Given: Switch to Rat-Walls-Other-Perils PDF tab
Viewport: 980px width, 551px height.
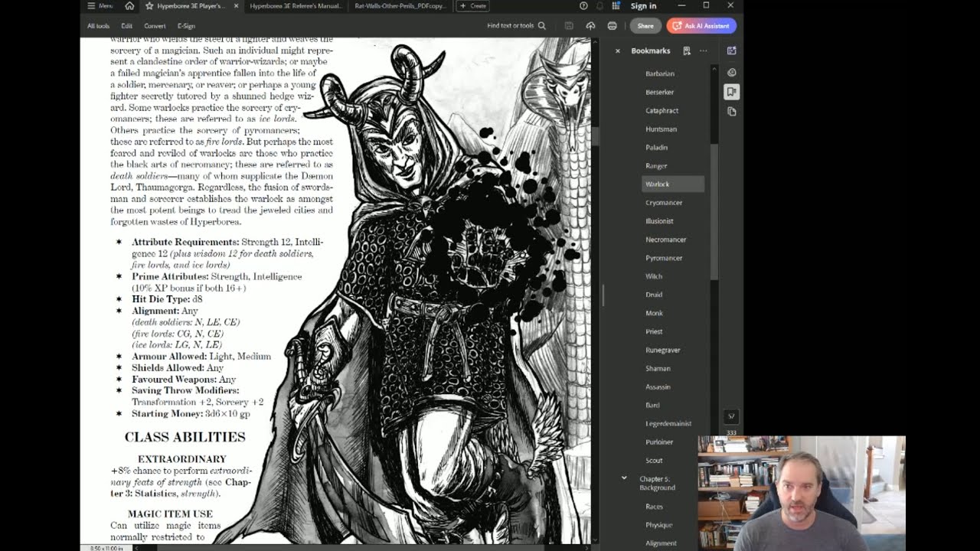Looking at the screenshot, I should pos(400,6).
